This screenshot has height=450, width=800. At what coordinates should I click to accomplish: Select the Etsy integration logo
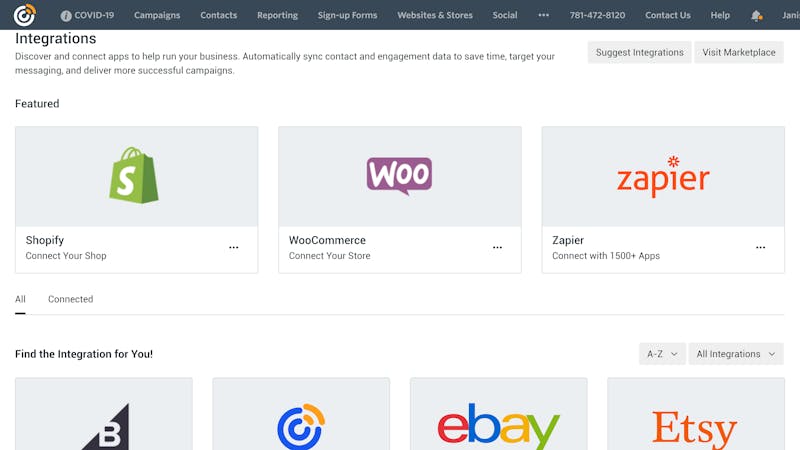pyautogui.click(x=694, y=428)
